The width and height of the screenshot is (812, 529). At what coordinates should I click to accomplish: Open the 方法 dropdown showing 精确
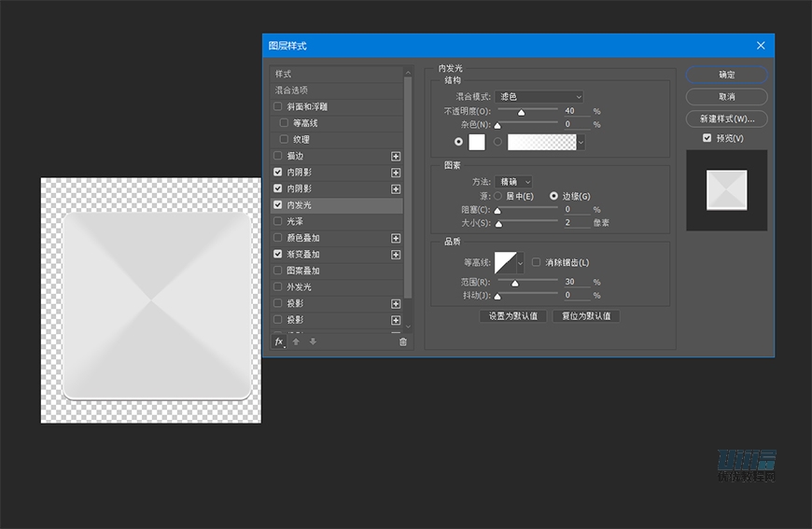click(x=513, y=182)
